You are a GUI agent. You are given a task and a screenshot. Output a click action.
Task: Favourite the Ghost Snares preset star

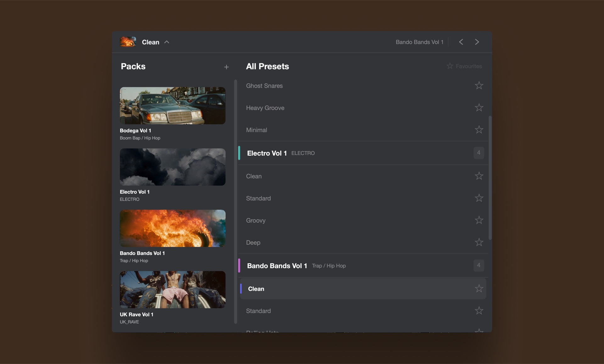point(479,85)
